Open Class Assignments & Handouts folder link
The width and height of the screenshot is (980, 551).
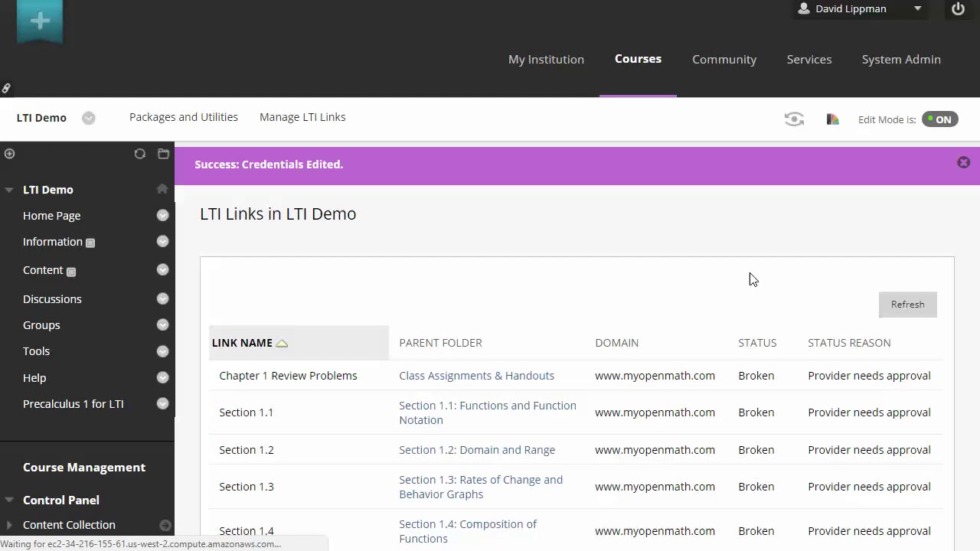(x=476, y=376)
